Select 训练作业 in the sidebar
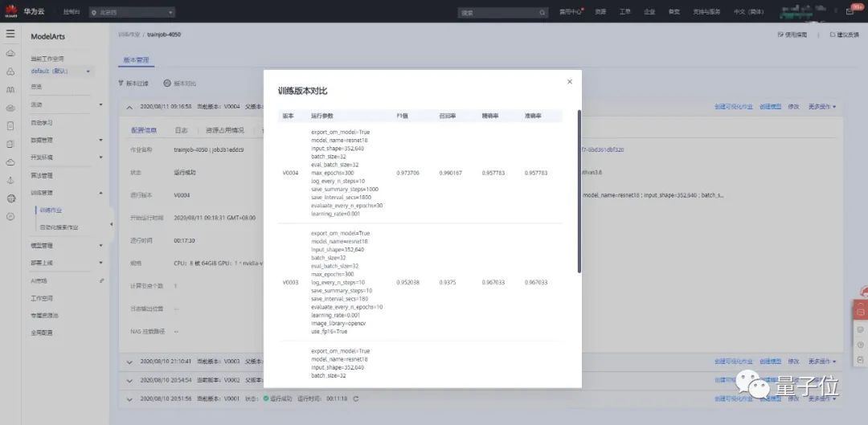Image resolution: width=868 pixels, height=425 pixels. (51, 210)
